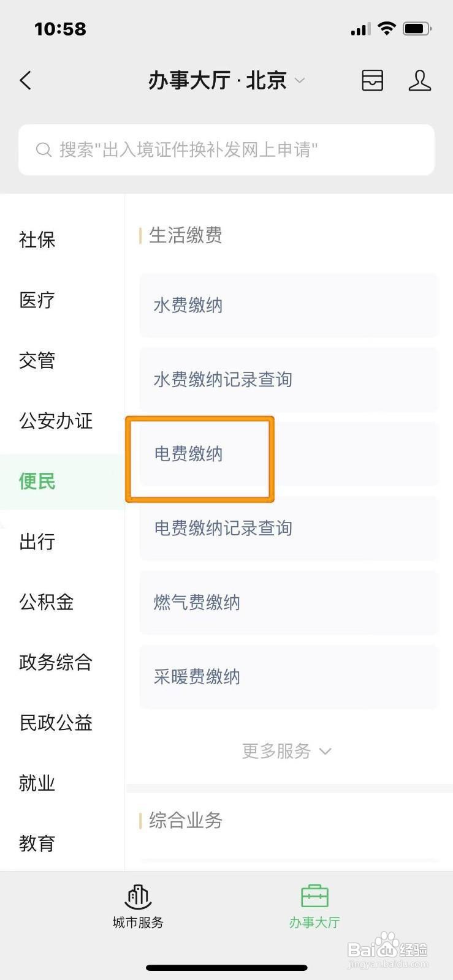
Task: Open 电费缴纳记录查询
Action: [x=289, y=528]
